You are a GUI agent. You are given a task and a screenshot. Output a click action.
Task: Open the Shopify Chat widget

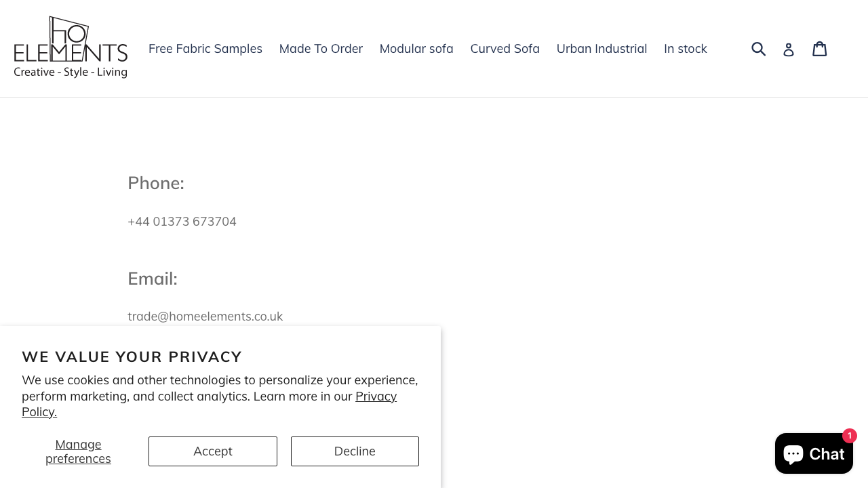pos(813,453)
